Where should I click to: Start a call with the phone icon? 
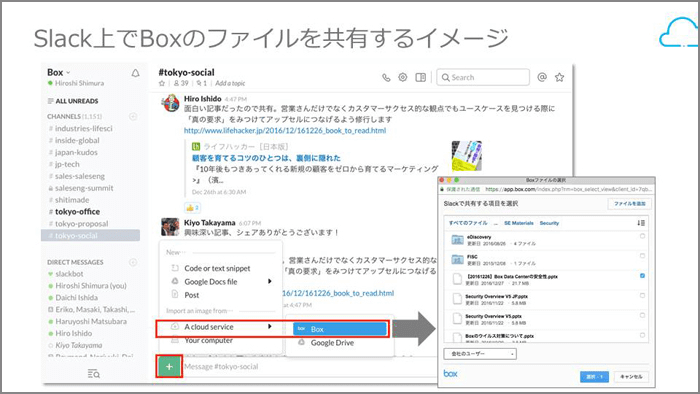(x=386, y=77)
